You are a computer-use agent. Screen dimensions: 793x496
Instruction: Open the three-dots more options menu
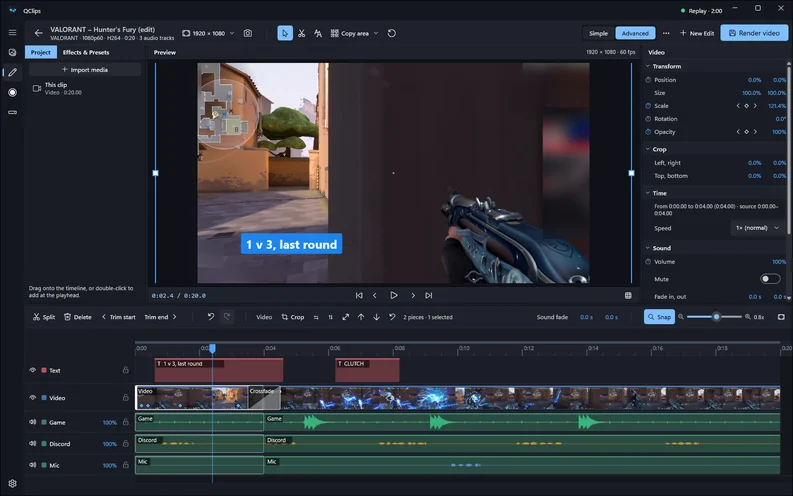click(x=666, y=33)
